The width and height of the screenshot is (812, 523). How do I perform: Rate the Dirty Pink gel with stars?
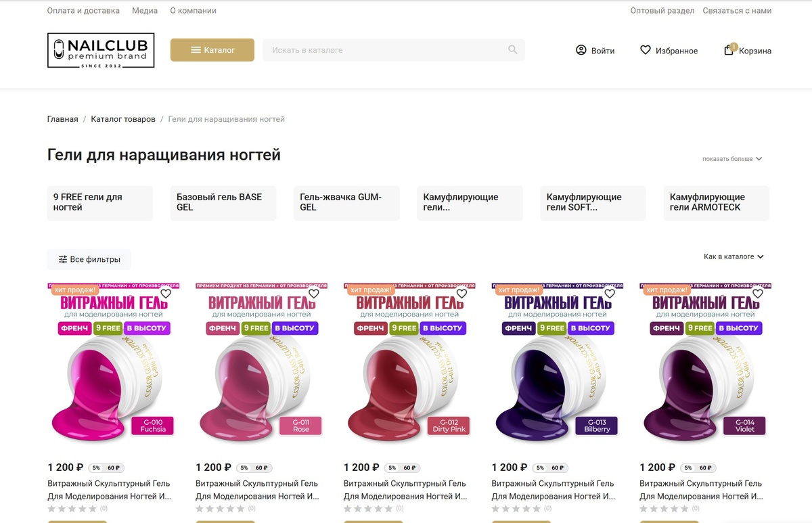pos(369,509)
